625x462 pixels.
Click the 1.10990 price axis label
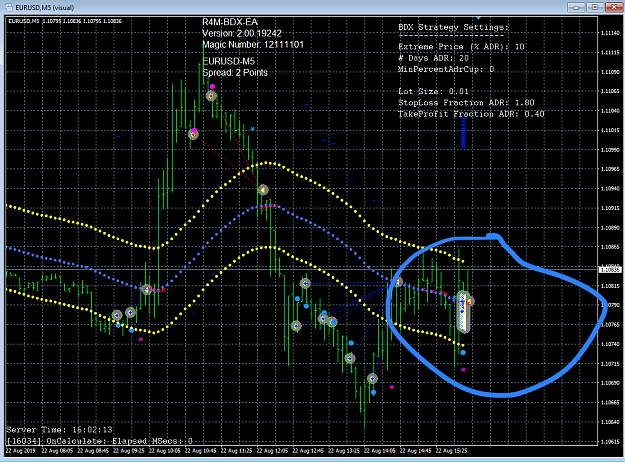point(610,150)
